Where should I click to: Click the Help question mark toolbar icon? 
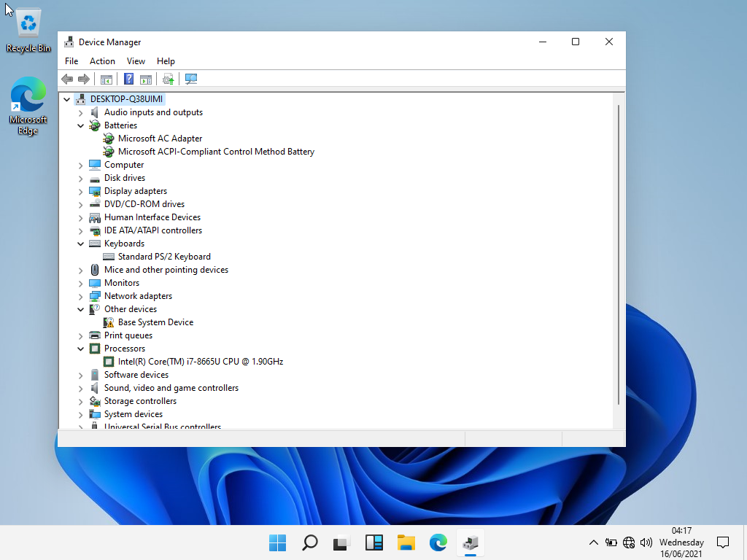tap(128, 79)
